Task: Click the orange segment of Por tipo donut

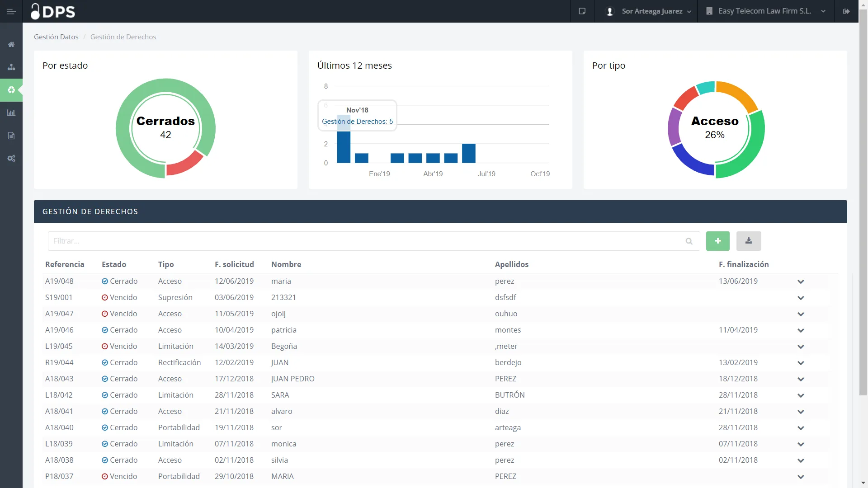Action: [x=740, y=94]
